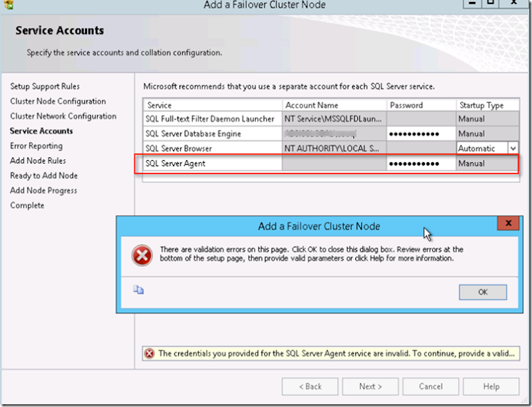Maximize the Add a Failover Cluster Node window

(490, 3)
